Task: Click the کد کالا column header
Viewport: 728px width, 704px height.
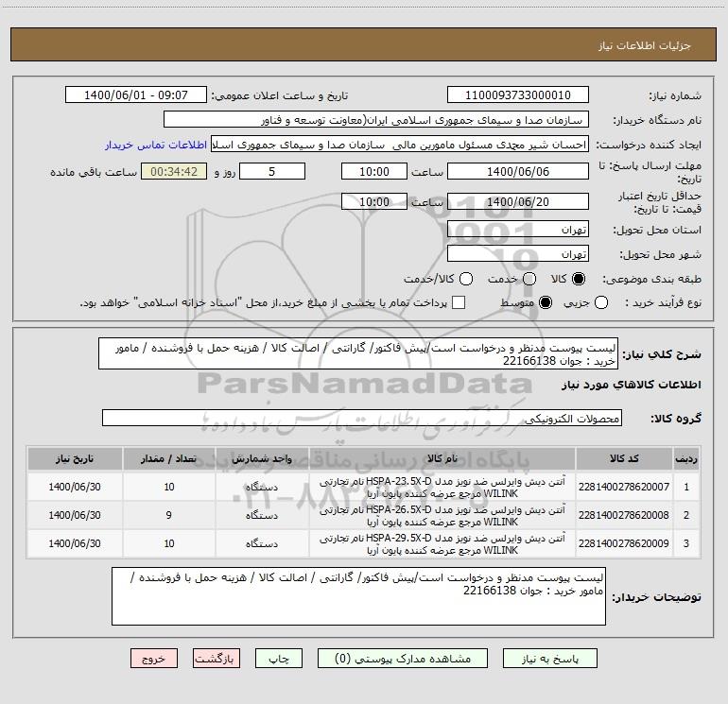Action: 624,459
